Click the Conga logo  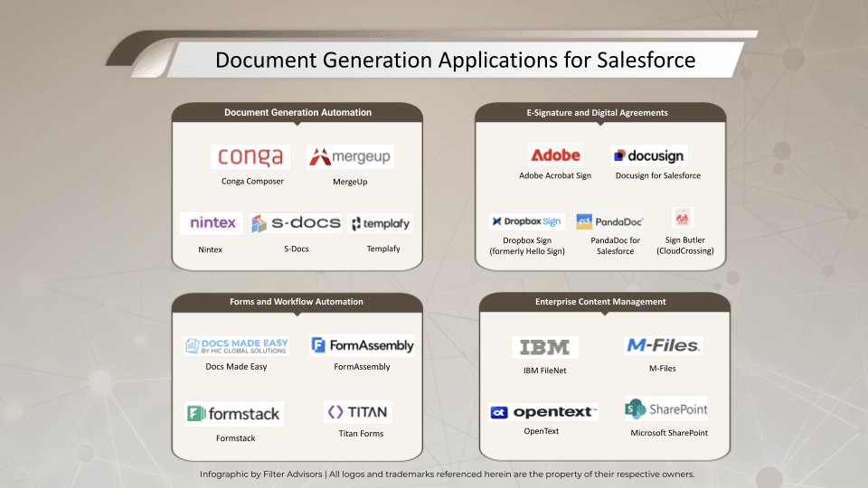tap(250, 156)
